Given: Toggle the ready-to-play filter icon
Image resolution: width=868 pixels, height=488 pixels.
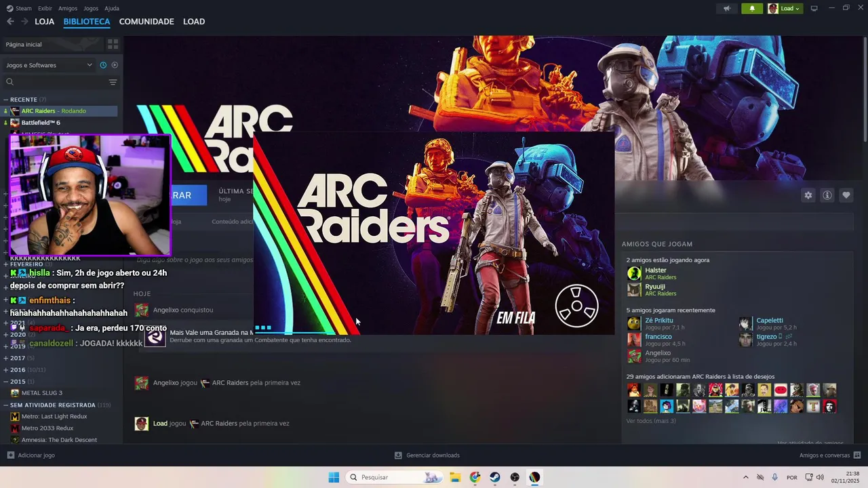Looking at the screenshot, I should (x=115, y=65).
